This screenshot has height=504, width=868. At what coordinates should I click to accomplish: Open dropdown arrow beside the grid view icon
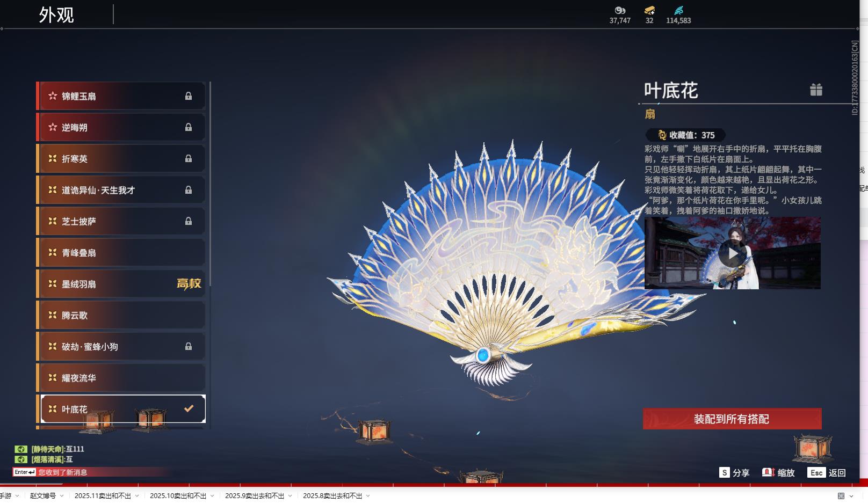point(851,496)
